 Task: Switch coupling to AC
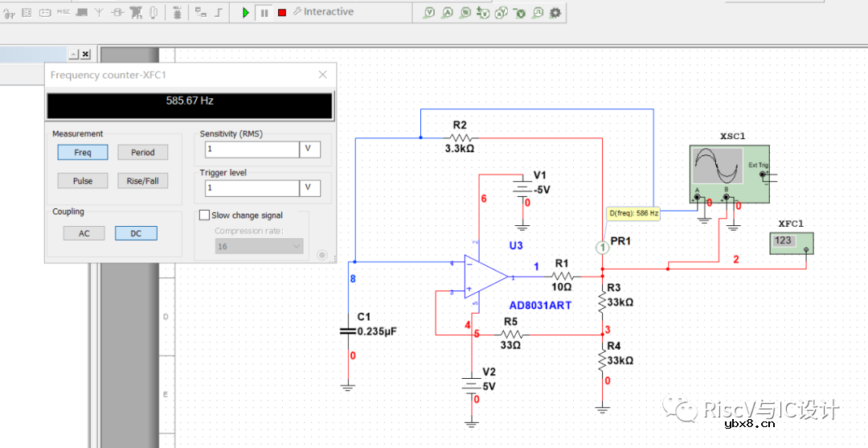[x=84, y=233]
